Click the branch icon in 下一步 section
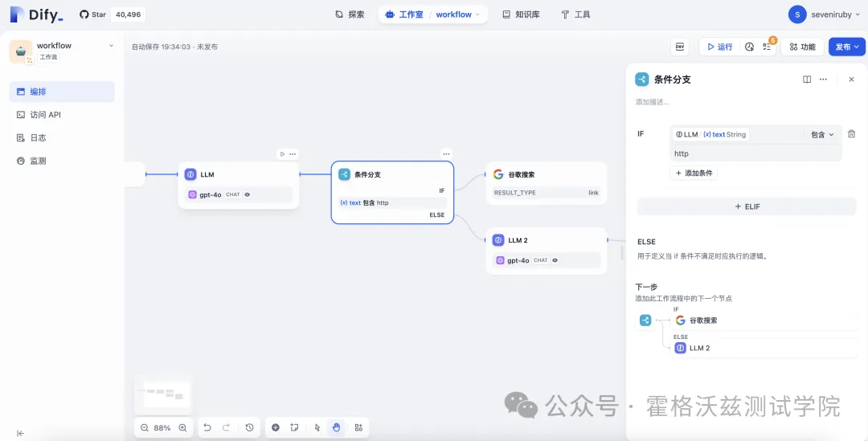The image size is (868, 441). click(645, 321)
